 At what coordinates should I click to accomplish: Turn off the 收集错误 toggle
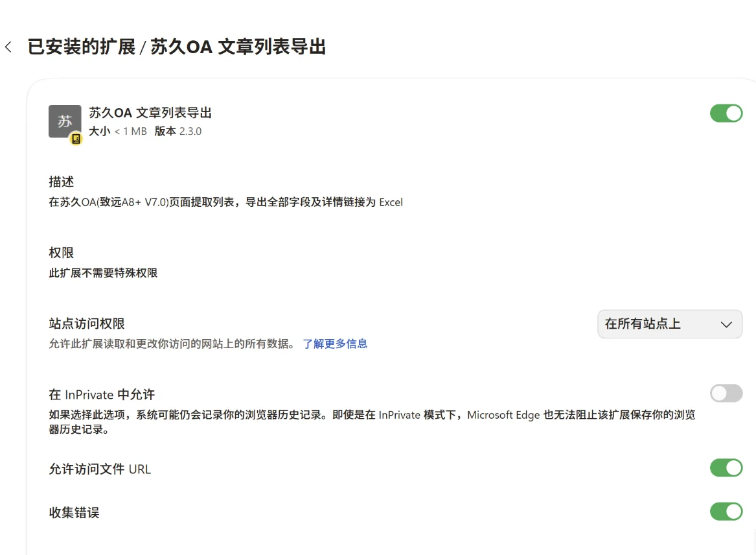coord(726,512)
